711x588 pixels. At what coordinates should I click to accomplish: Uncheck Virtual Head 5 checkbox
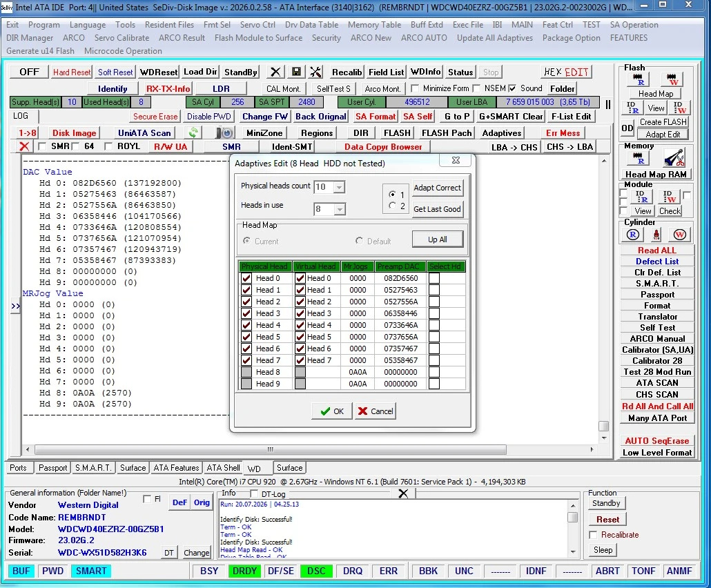[x=300, y=337]
